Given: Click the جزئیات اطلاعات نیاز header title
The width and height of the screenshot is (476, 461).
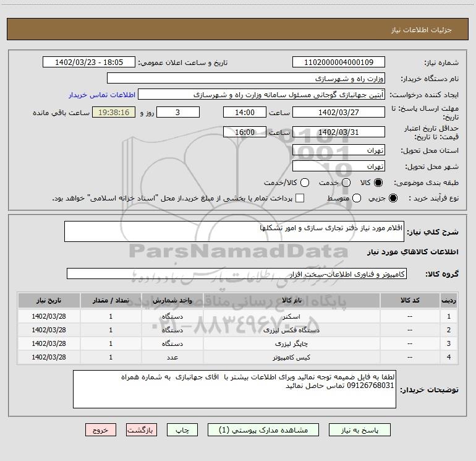Looking at the screenshot, I should click(x=422, y=30).
